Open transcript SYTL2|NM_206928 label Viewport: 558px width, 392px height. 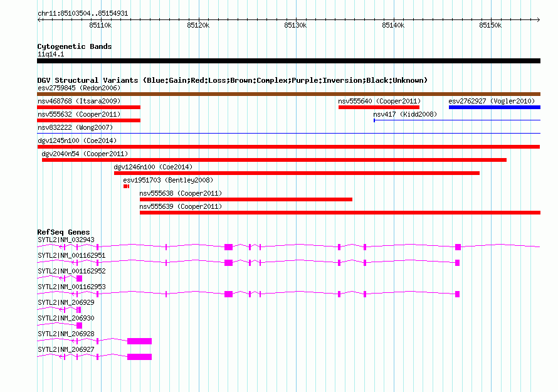pyautogui.click(x=66, y=334)
